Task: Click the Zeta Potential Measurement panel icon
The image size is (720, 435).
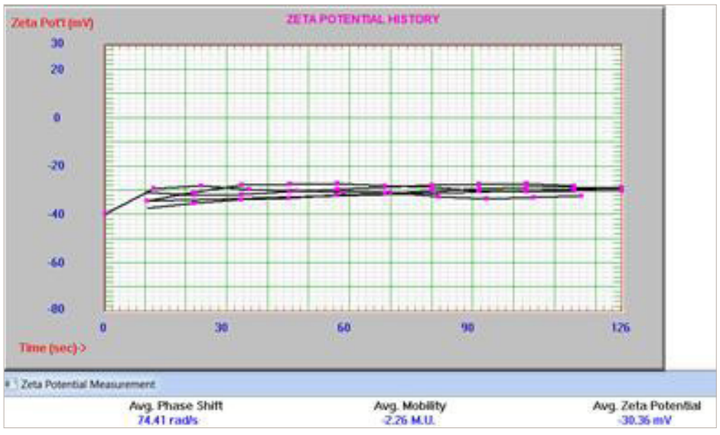Action: pyautogui.click(x=16, y=384)
